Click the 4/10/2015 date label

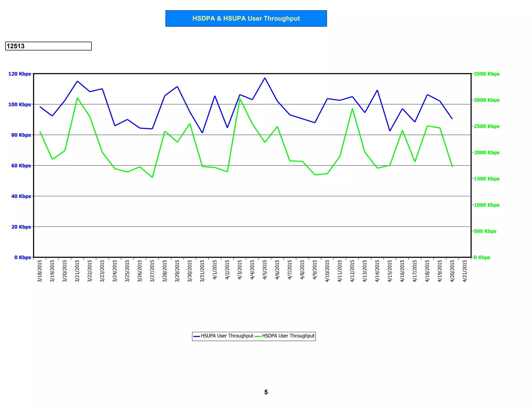point(327,271)
